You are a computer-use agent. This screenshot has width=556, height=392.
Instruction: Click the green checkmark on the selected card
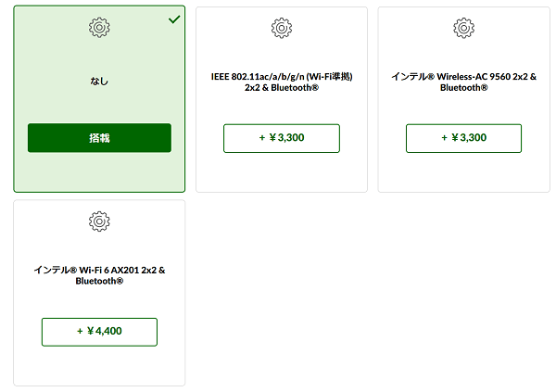pos(174,19)
